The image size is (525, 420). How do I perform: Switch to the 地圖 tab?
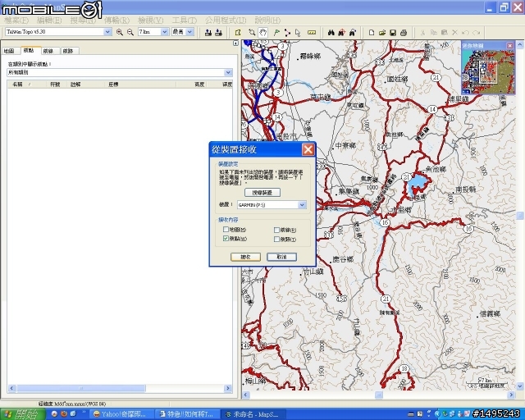coord(9,51)
